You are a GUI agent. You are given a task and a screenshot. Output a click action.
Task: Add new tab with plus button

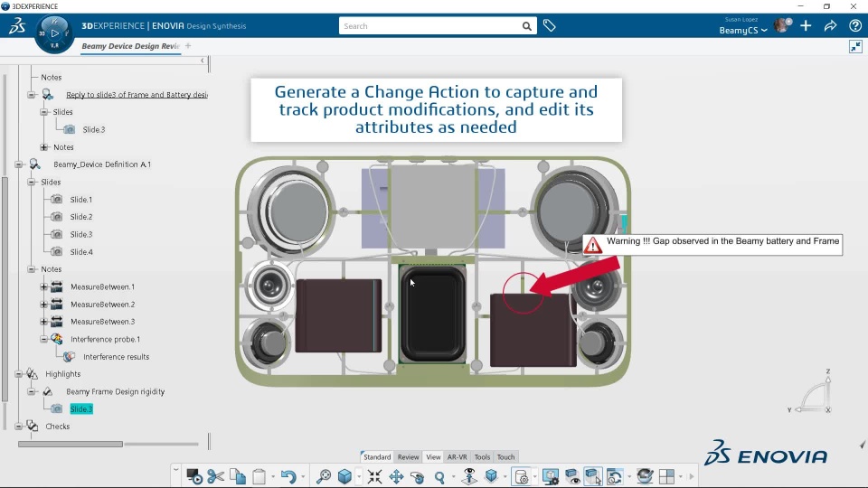click(x=188, y=46)
